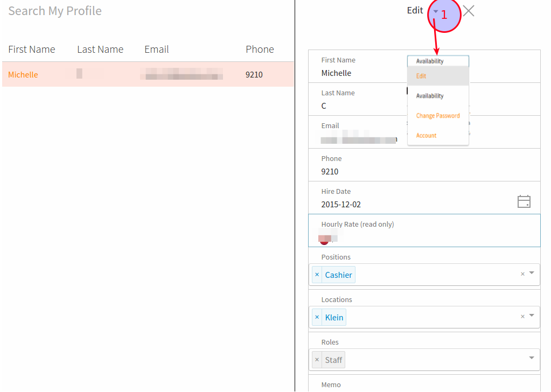551x392 pixels.
Task: Close the Edit profile panel
Action: click(469, 11)
